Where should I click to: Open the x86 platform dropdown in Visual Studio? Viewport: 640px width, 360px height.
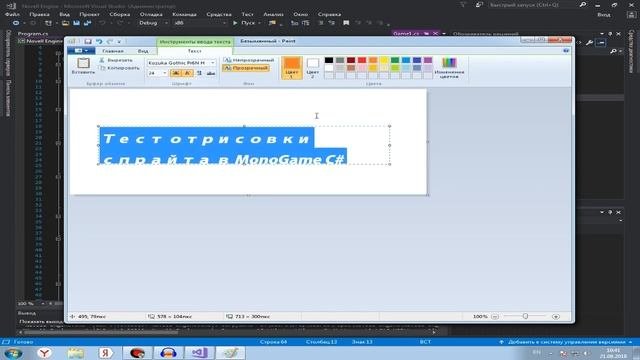pos(200,23)
